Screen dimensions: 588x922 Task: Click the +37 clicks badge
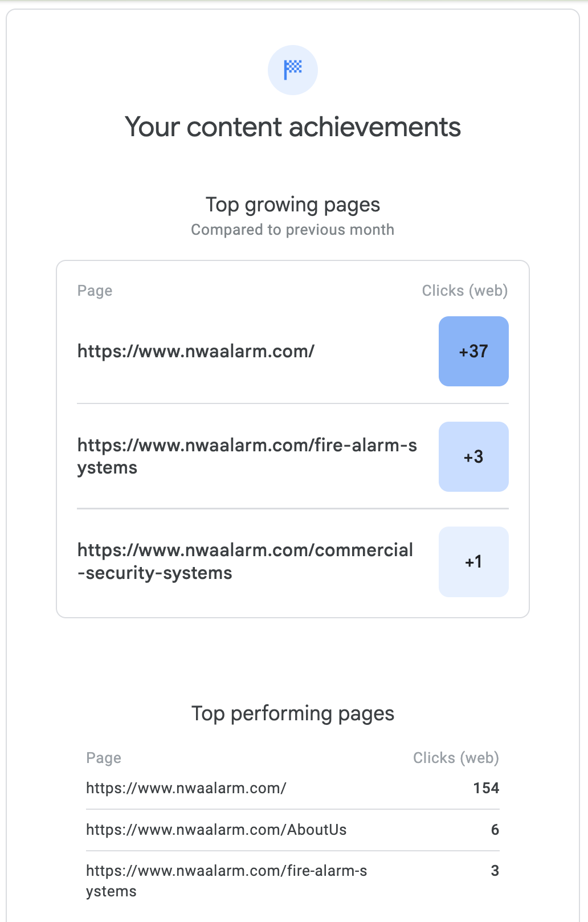473,352
